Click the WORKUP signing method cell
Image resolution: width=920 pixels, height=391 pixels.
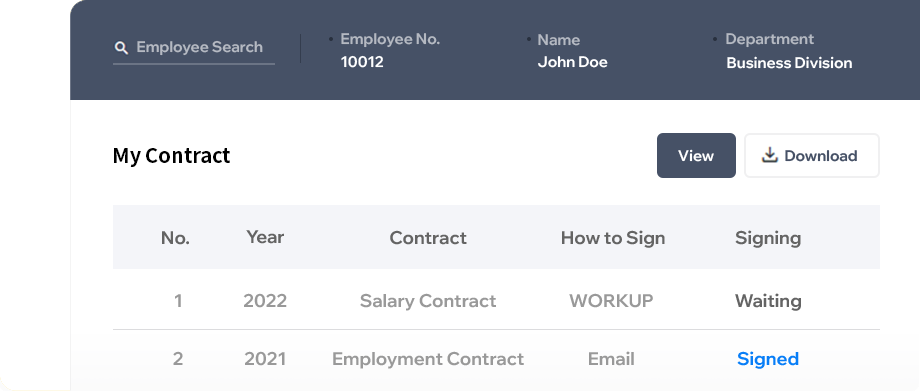611,301
